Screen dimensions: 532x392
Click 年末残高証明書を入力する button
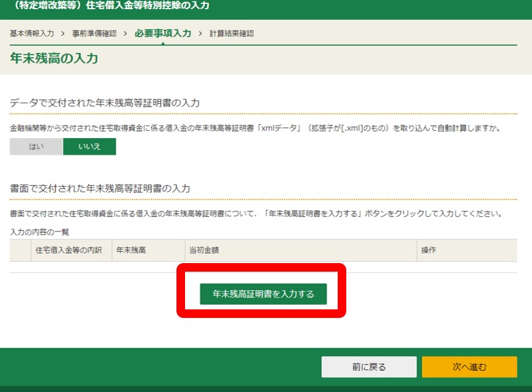263,294
